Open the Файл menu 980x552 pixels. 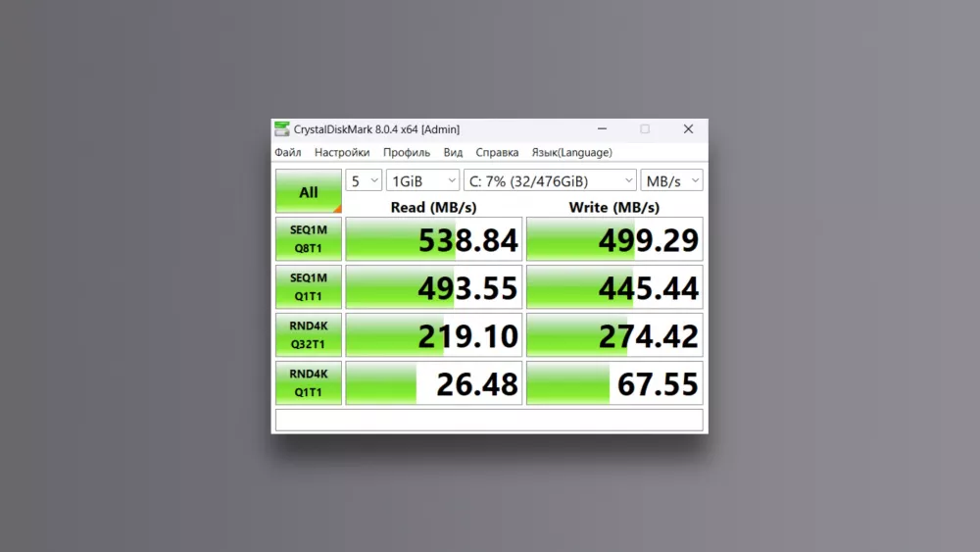pos(287,153)
